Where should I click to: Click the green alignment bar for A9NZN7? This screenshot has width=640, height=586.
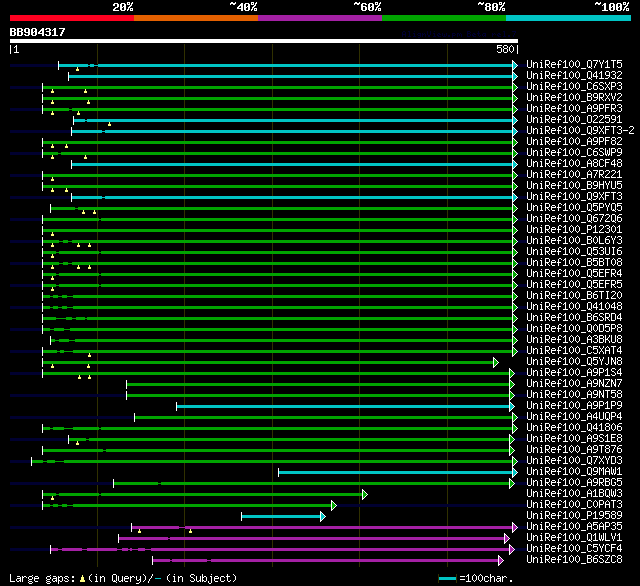318,384
